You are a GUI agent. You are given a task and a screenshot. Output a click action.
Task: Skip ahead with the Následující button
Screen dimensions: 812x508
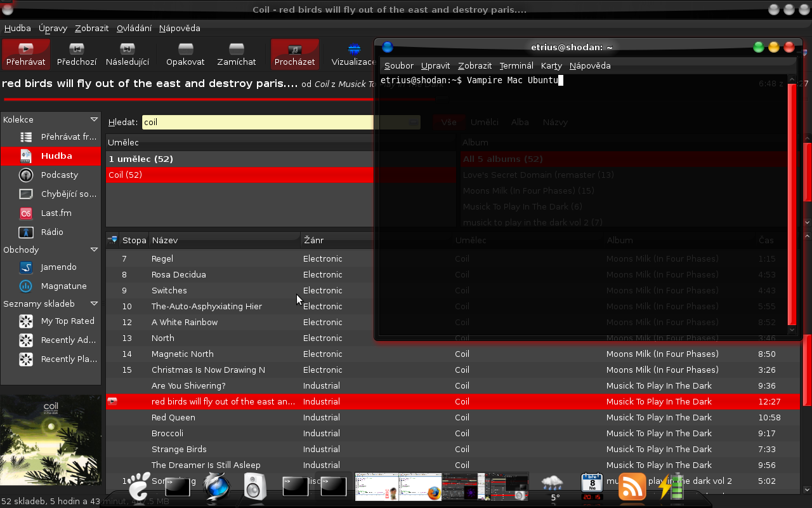click(128, 54)
